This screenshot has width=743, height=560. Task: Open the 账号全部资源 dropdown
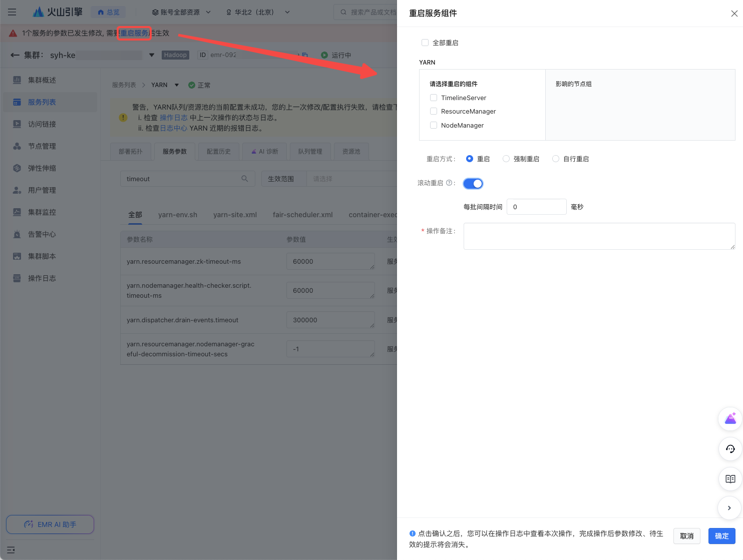(181, 12)
